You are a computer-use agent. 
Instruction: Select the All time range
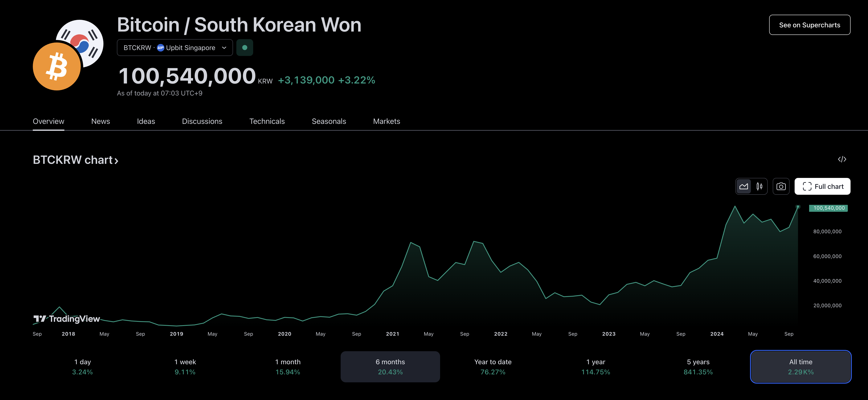(x=801, y=367)
